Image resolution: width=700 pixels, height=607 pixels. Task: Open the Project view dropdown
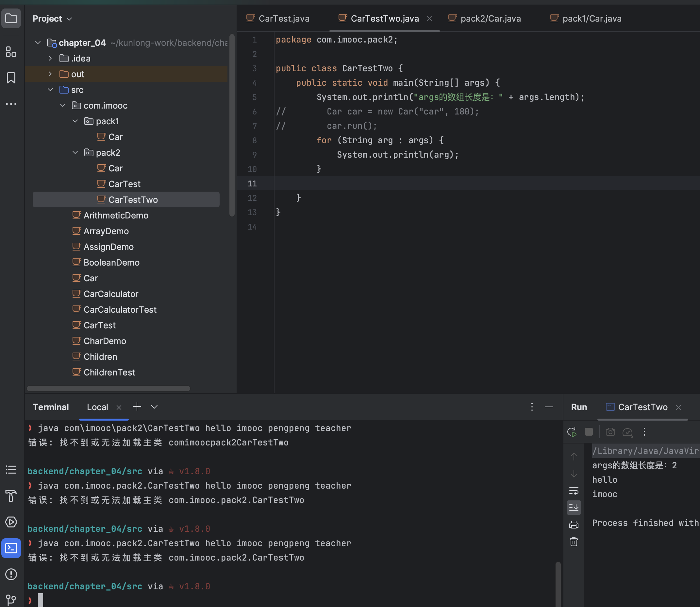point(53,19)
